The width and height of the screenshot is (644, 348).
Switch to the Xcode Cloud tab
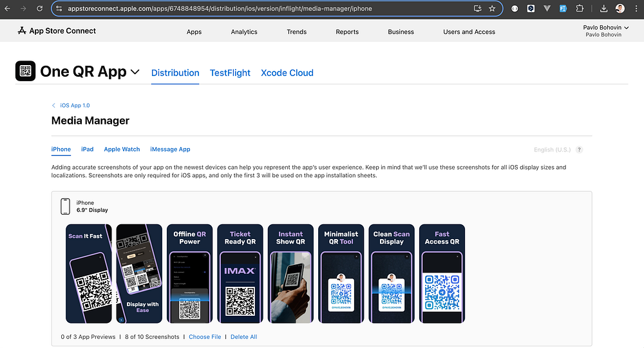point(287,73)
